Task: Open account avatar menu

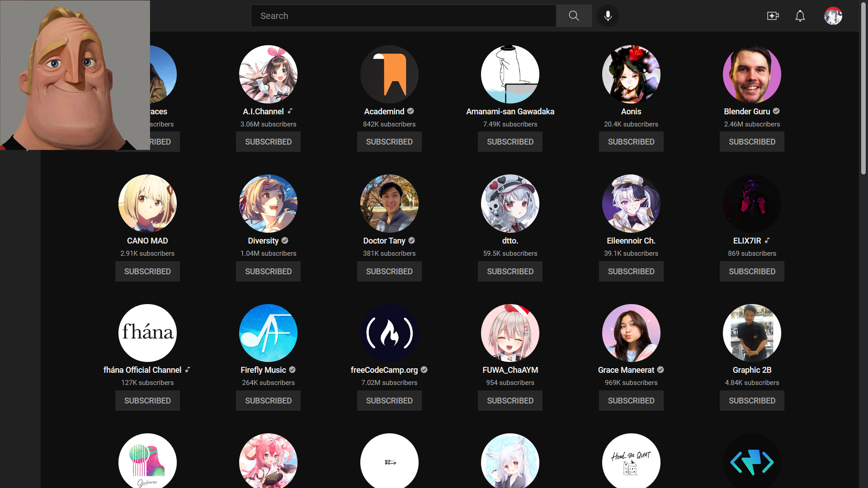Action: click(x=833, y=16)
